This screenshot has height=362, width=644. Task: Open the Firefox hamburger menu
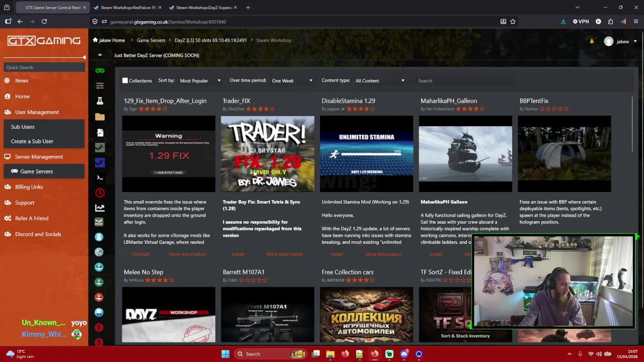636,22
